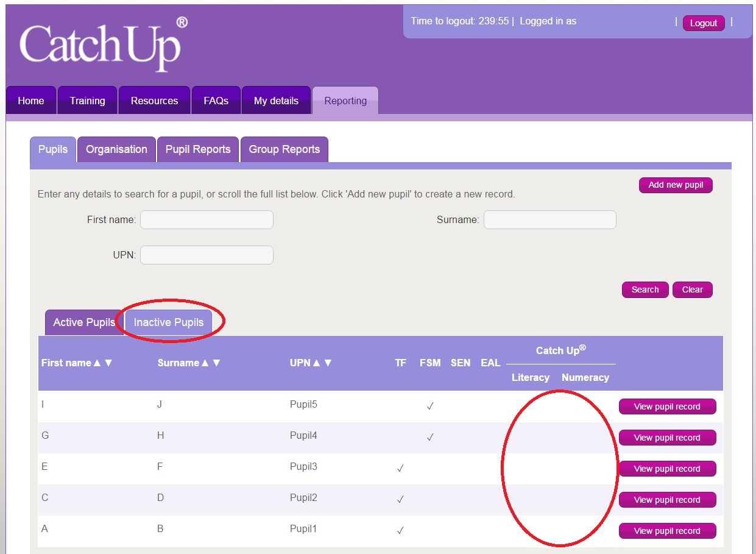The width and height of the screenshot is (756, 554).
Task: Click the 'Pupil5' UPN cell
Action: 303,405
